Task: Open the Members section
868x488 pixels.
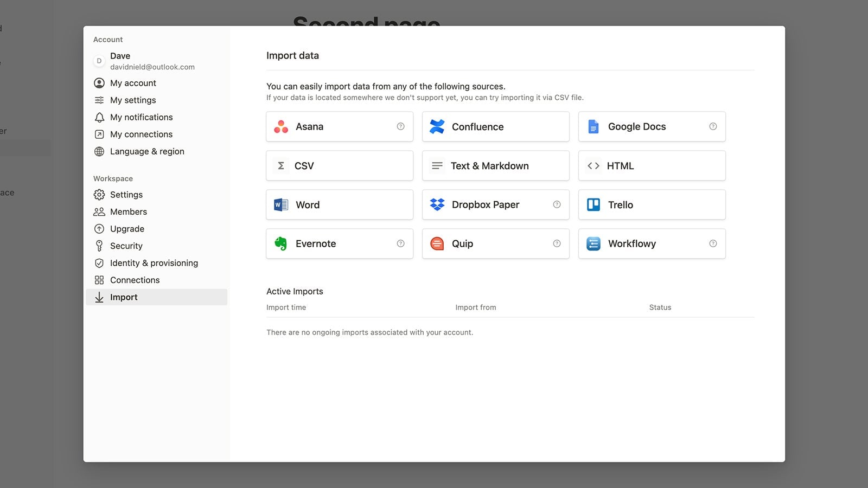Action: coord(156,211)
